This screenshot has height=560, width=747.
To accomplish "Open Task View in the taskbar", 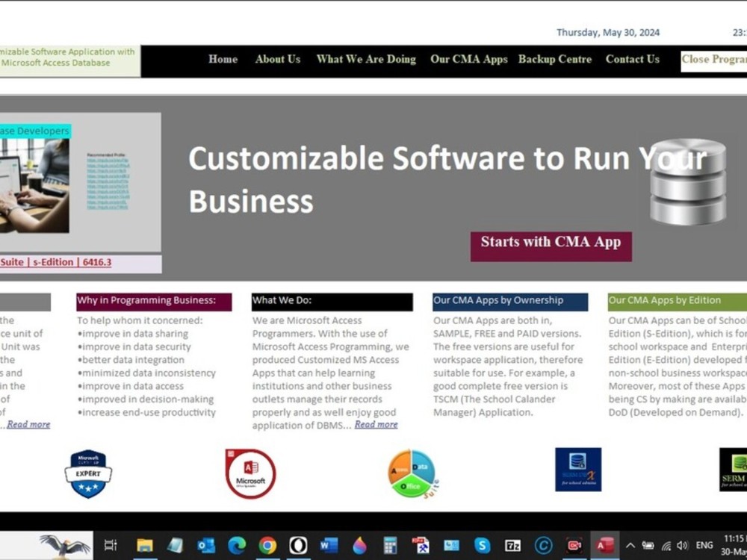I will coord(111,545).
